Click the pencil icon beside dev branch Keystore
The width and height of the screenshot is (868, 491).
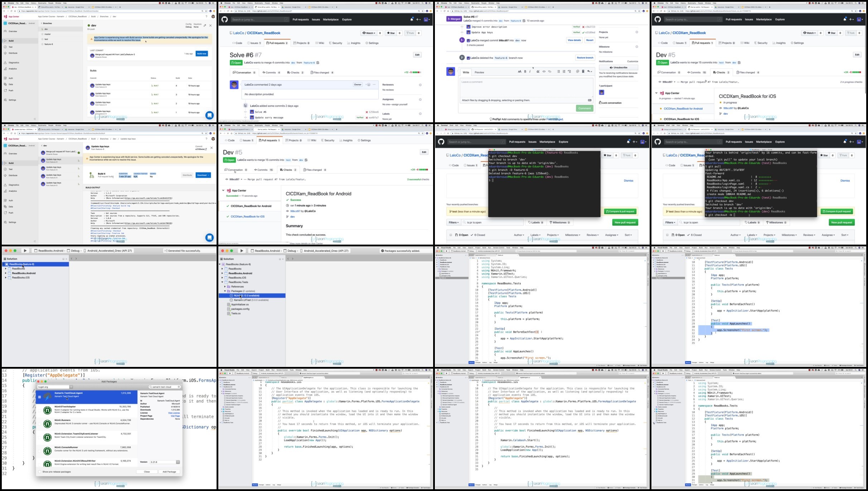pos(205,25)
